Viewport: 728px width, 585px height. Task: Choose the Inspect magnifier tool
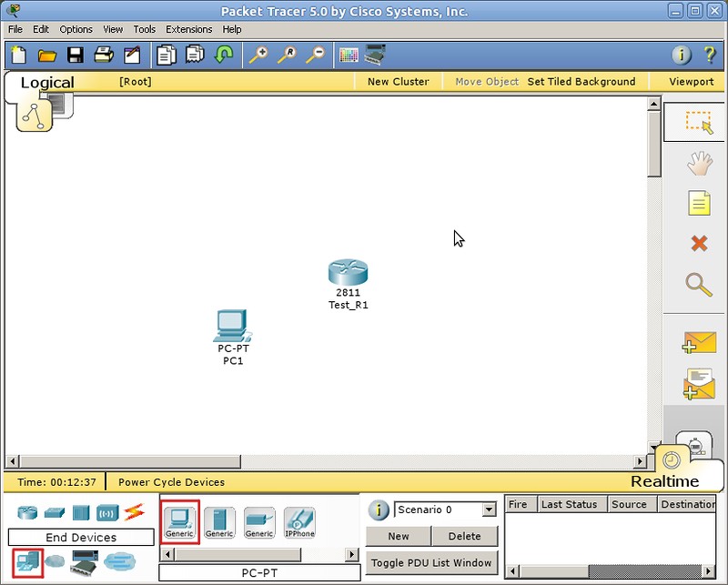pyautogui.click(x=699, y=284)
